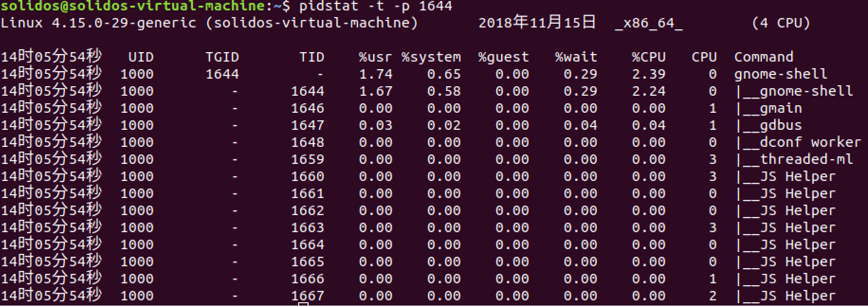Click the Command column header
This screenshot has height=307, width=868.
(x=764, y=57)
